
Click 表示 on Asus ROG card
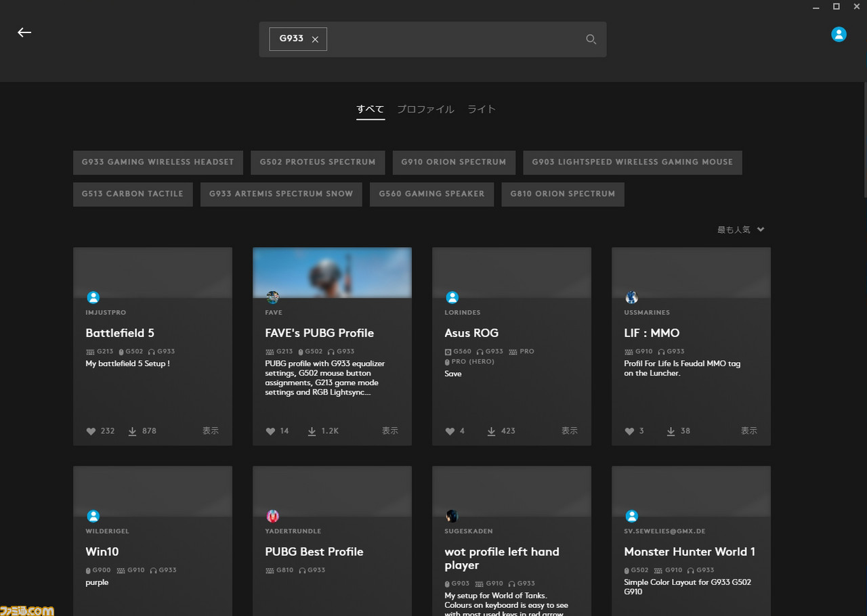click(570, 431)
